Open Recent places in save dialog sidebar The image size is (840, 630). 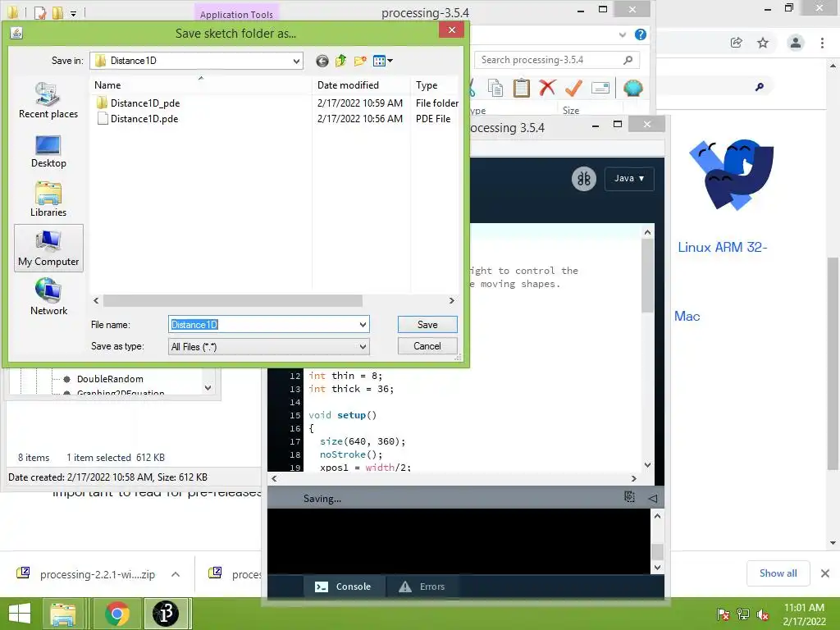click(48, 100)
